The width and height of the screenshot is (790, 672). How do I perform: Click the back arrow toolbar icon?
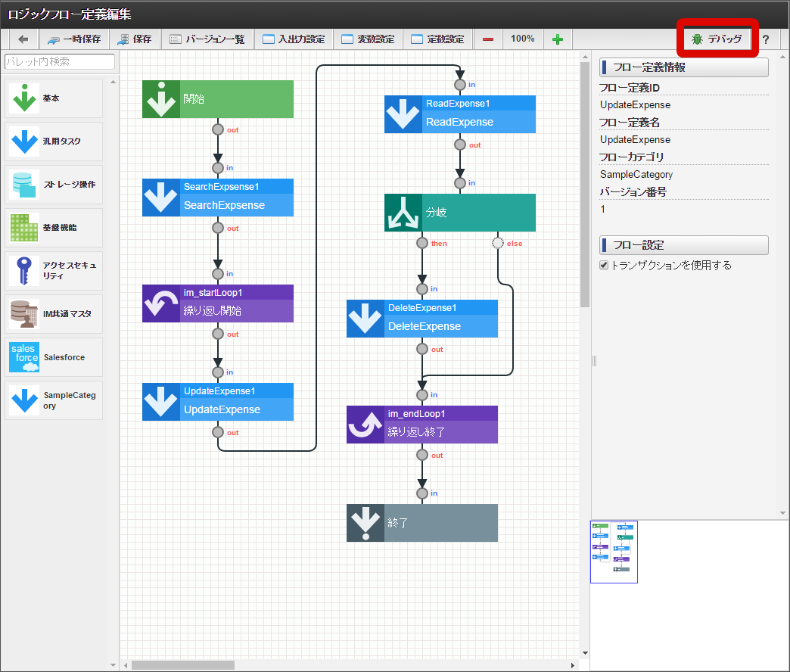coord(23,39)
